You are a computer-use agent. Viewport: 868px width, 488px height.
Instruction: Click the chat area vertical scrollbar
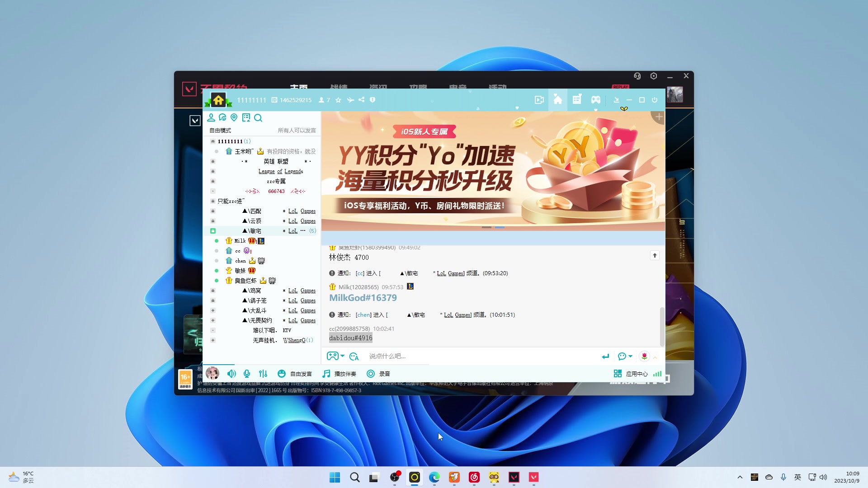(x=662, y=326)
